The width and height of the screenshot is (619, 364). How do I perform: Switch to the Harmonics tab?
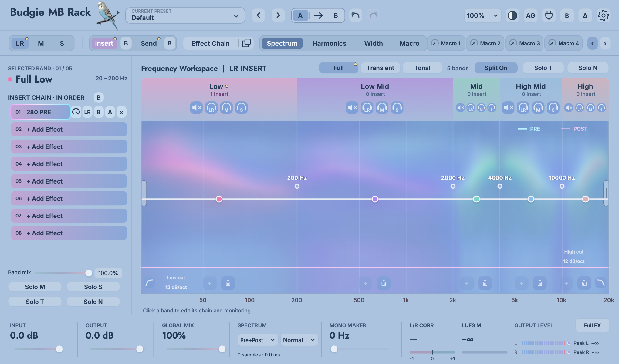click(x=329, y=43)
